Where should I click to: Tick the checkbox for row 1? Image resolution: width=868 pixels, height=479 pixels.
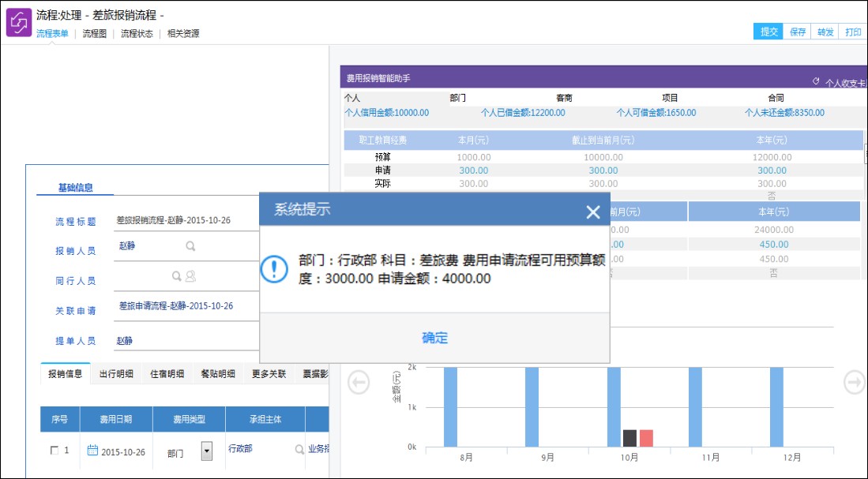[x=54, y=451]
